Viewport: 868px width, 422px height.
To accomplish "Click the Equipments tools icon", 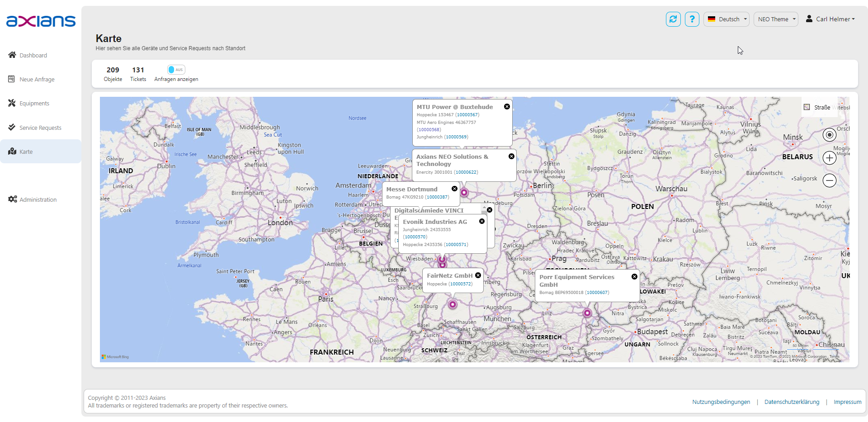I will coord(12,103).
